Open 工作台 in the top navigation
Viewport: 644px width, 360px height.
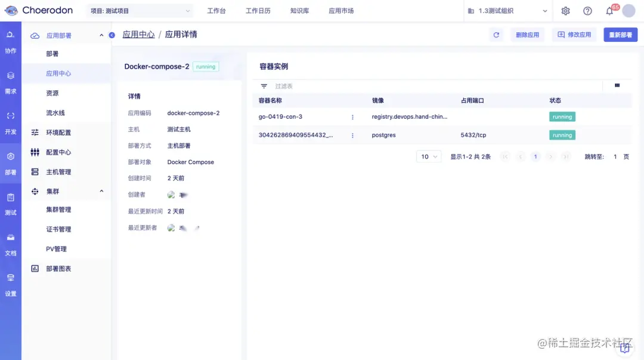pos(216,11)
